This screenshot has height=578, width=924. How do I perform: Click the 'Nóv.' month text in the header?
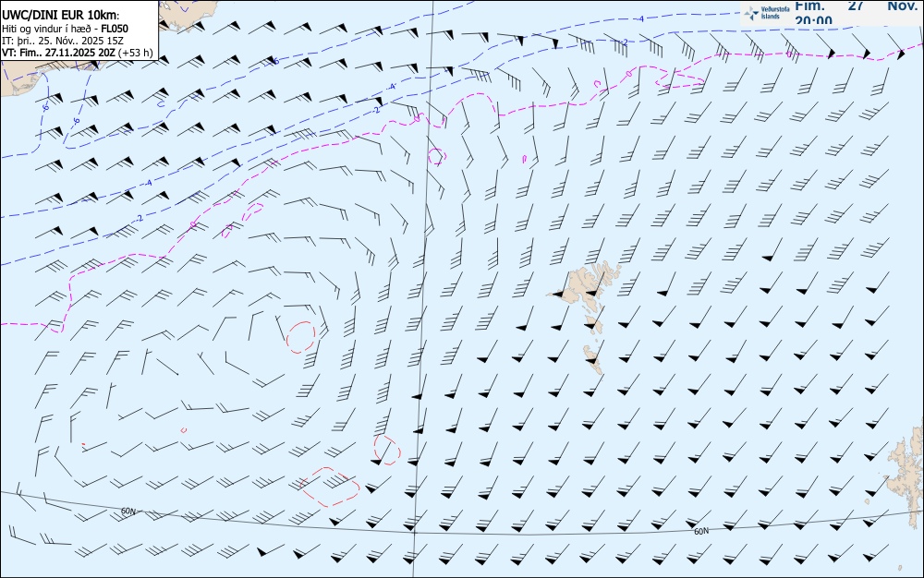[902, 6]
